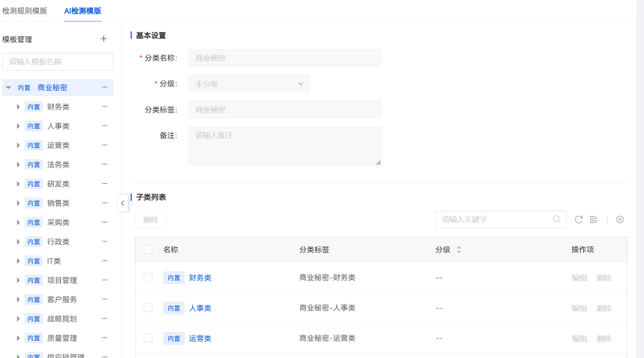644x358 pixels.
Task: Click the list density icon beside refresh
Action: (x=594, y=220)
